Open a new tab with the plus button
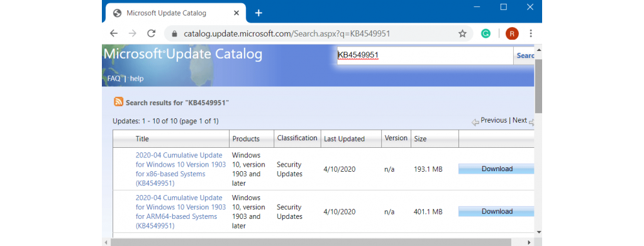 point(258,13)
